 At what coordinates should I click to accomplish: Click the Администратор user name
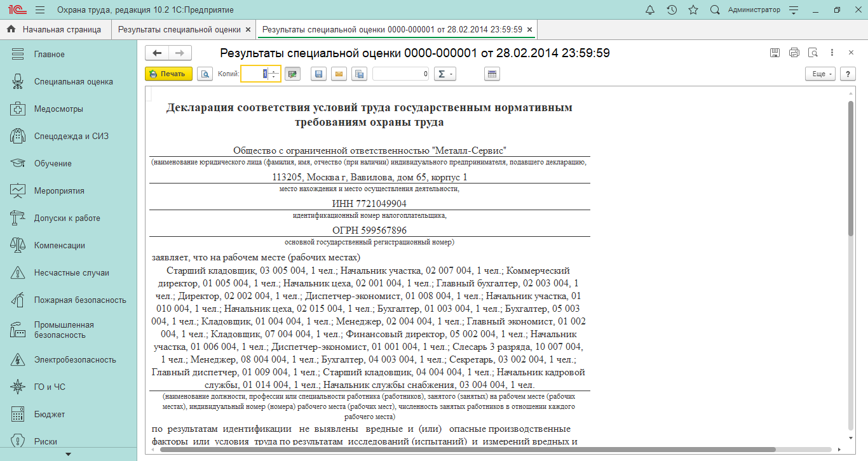(x=754, y=10)
